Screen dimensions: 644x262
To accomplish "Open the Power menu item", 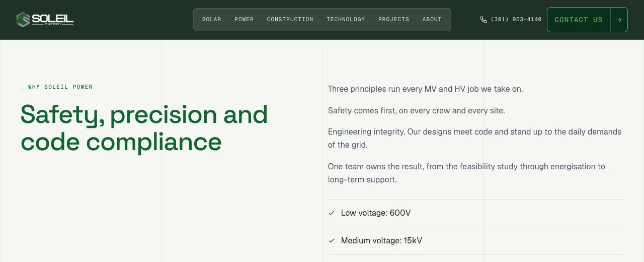I will (244, 20).
